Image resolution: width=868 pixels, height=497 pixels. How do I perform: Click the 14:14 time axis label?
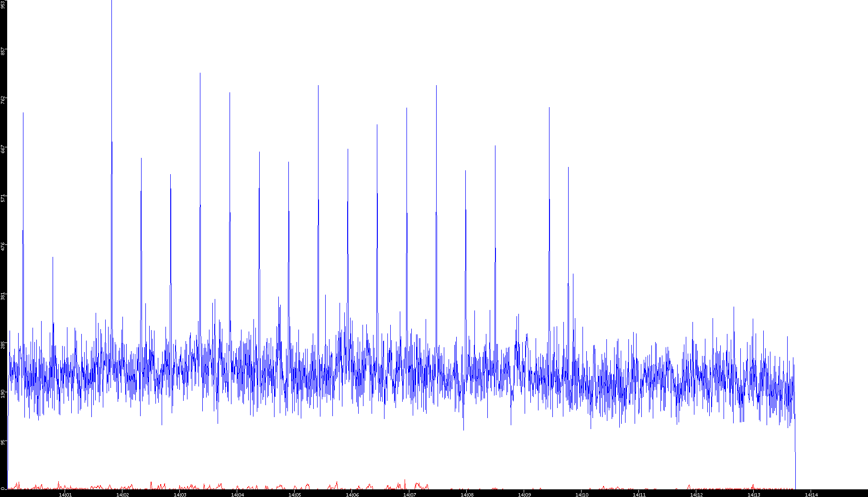pos(811,495)
